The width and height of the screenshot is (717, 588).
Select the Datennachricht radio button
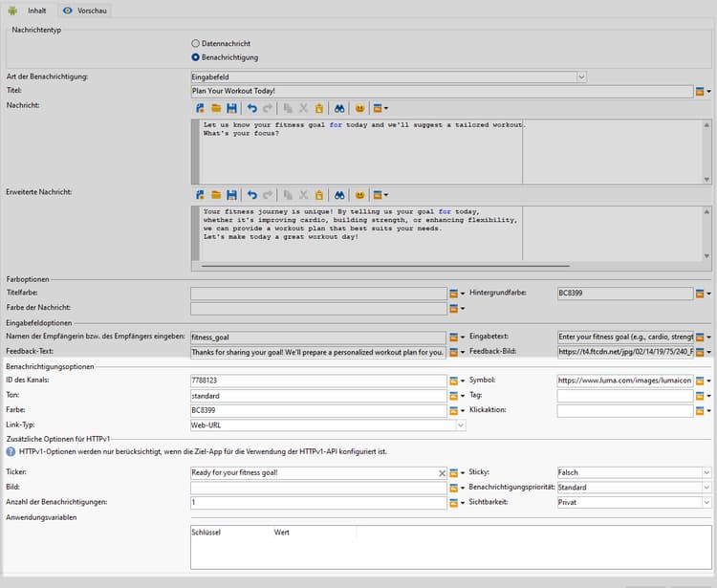[x=196, y=43]
